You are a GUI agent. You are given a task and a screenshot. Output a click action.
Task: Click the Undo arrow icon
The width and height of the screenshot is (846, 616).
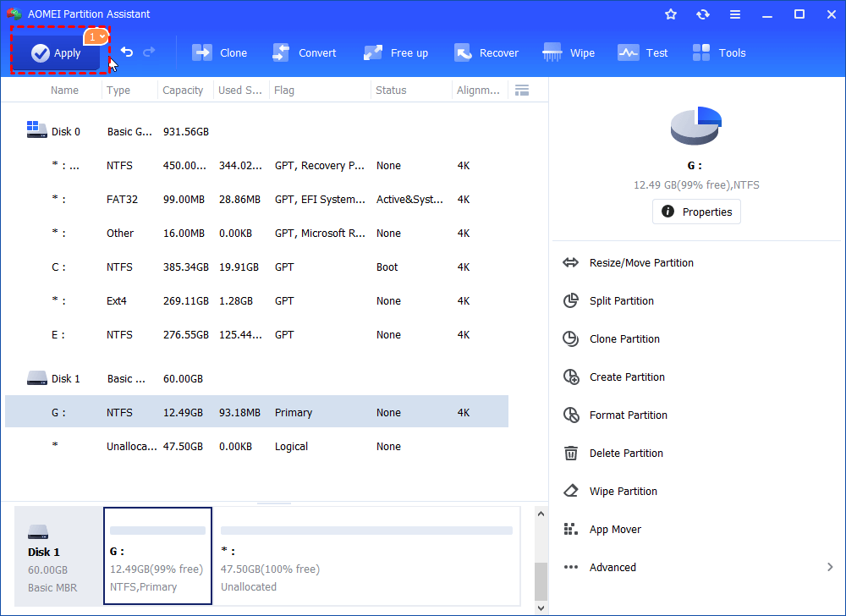pos(126,52)
